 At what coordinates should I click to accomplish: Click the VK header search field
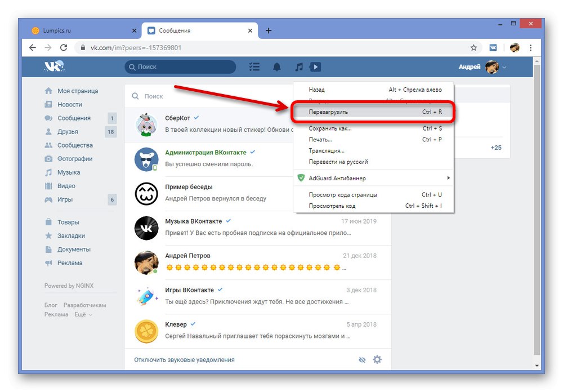[180, 67]
